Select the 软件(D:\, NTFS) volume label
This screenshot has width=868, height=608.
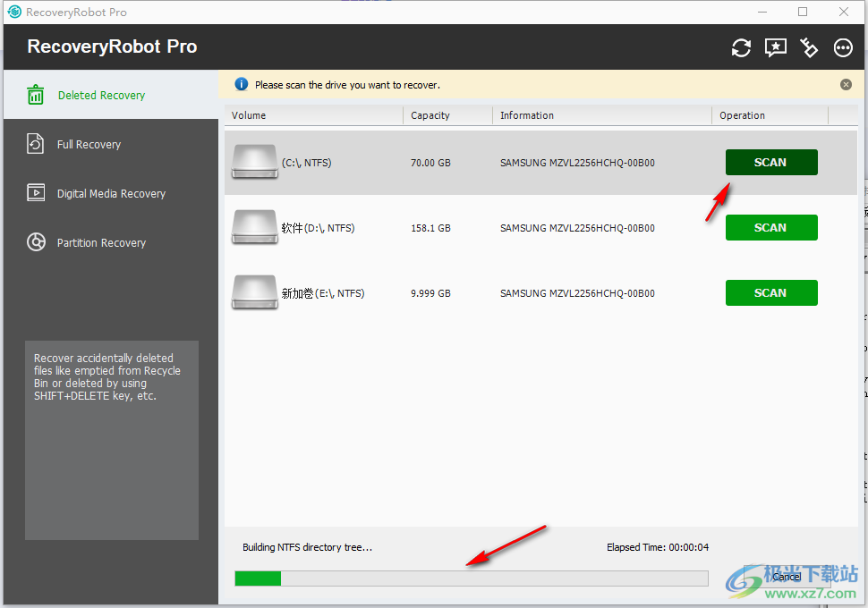tap(318, 228)
